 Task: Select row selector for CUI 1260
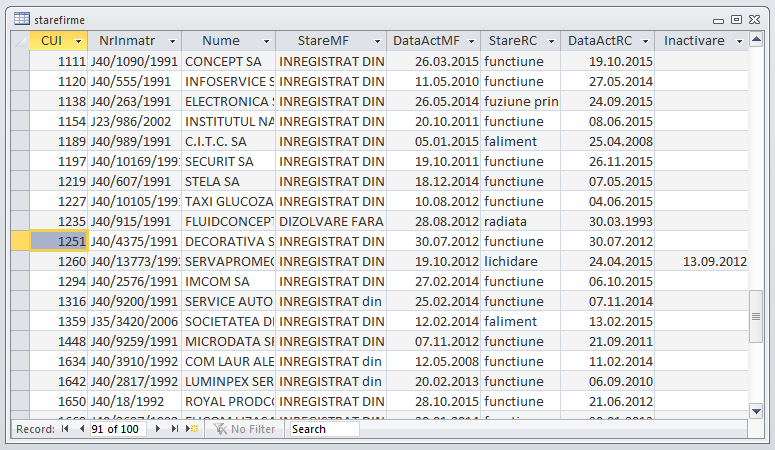[19, 261]
